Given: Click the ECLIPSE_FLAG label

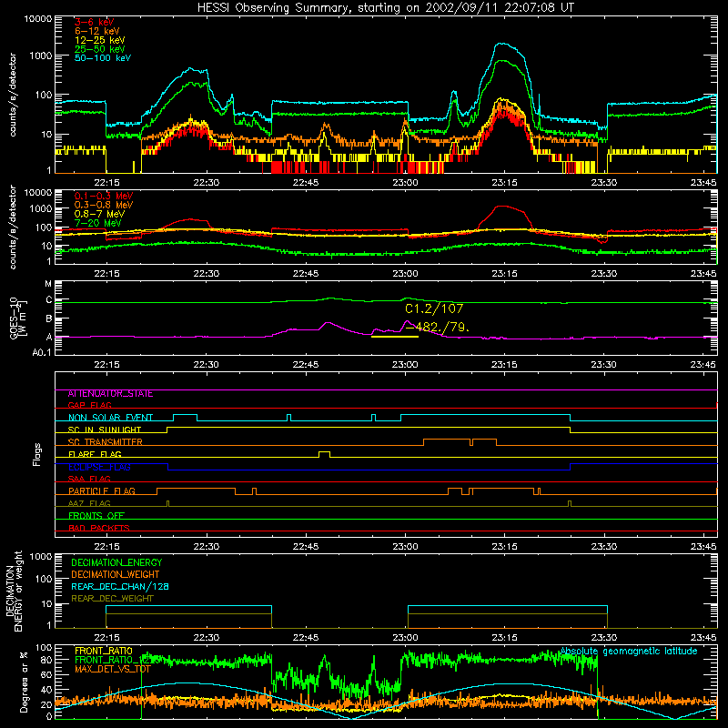Looking at the screenshot, I should point(99,467).
